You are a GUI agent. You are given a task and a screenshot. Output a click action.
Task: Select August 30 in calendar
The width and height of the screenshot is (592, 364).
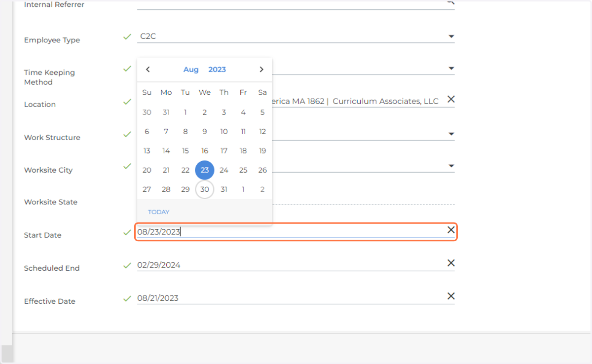point(205,189)
